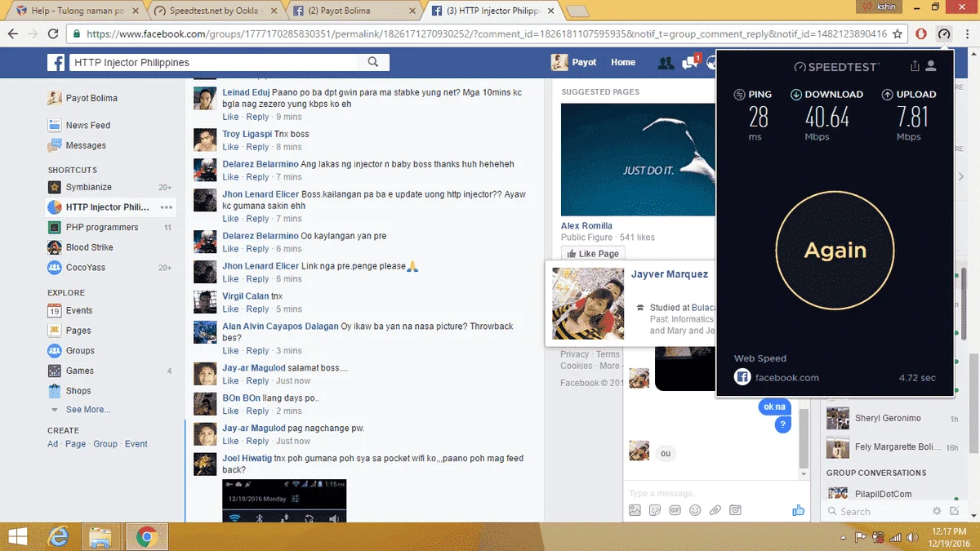Reload the page
980x551 pixels.
click(x=53, y=34)
